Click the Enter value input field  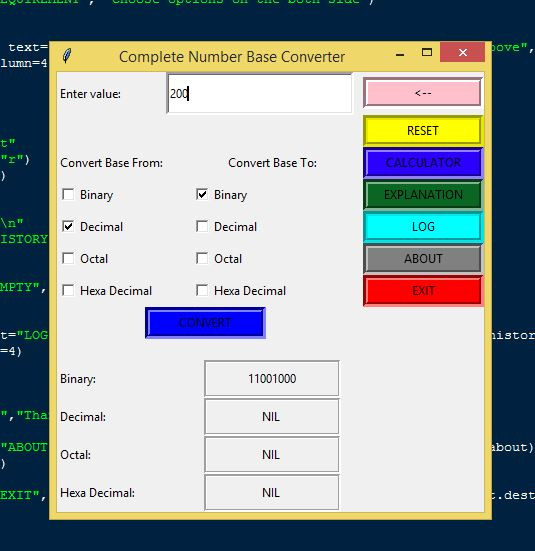tap(259, 93)
